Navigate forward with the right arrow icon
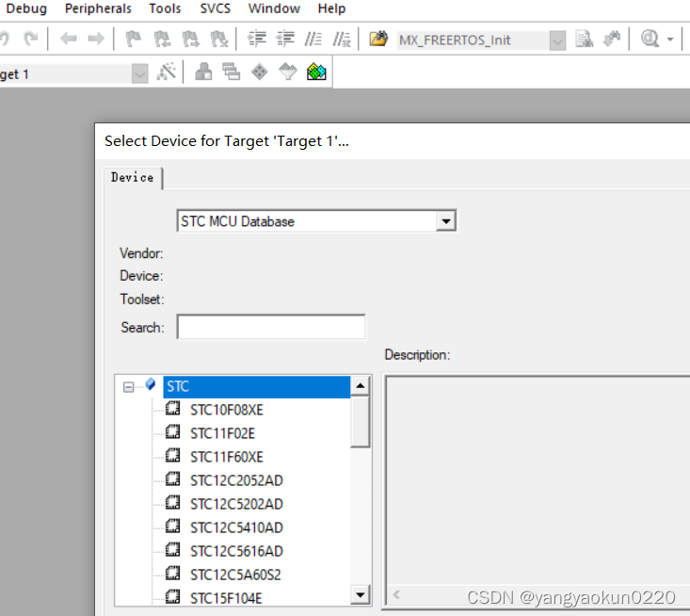690x616 pixels. click(96, 39)
